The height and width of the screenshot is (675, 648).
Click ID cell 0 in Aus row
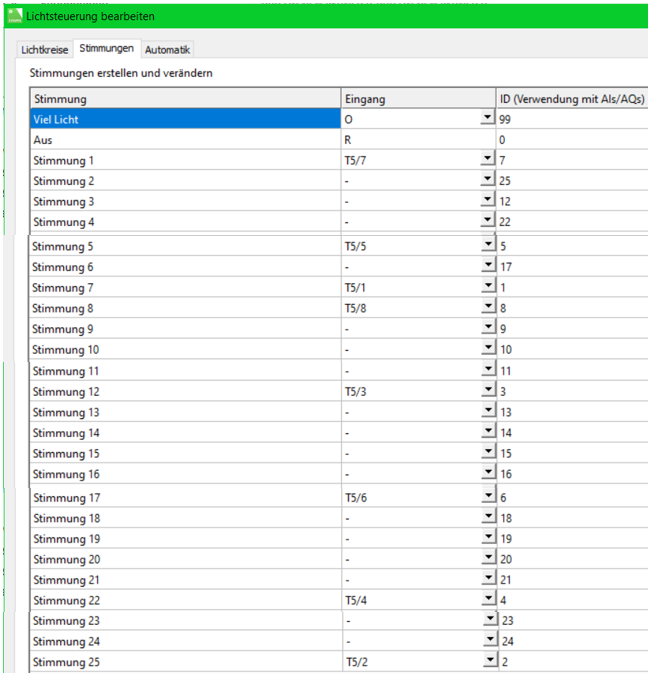click(x=572, y=140)
